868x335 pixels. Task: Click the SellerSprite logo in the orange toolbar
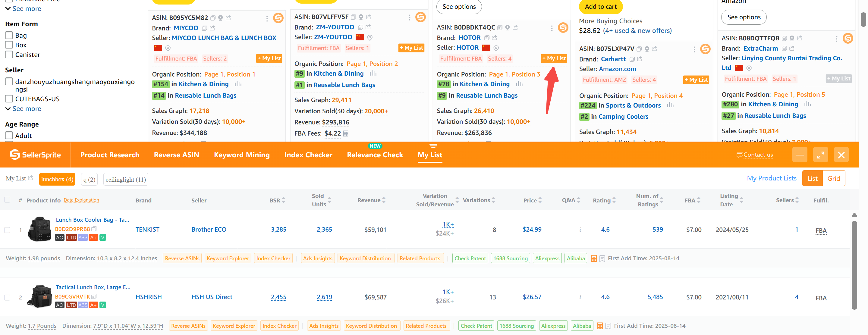35,155
